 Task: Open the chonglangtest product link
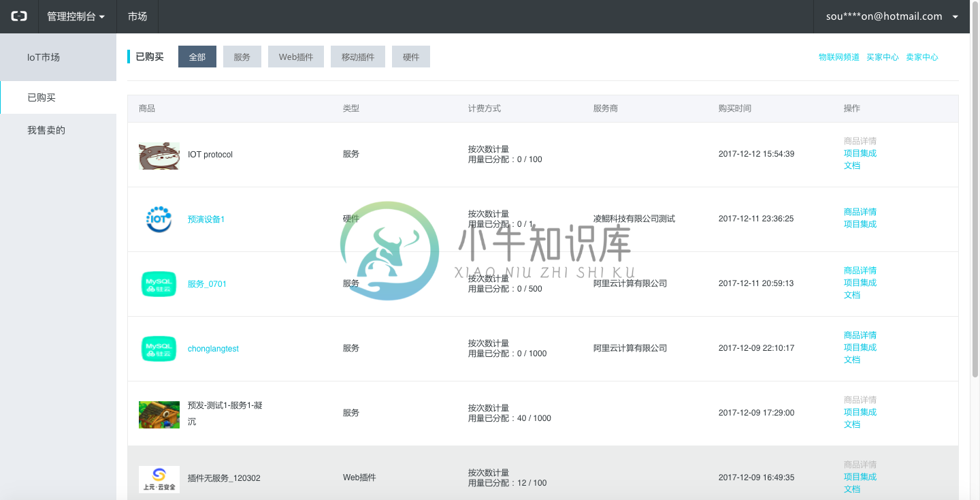point(213,349)
